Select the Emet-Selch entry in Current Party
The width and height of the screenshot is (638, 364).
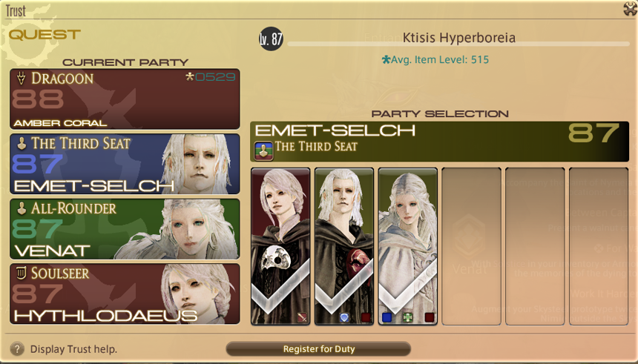click(x=125, y=164)
